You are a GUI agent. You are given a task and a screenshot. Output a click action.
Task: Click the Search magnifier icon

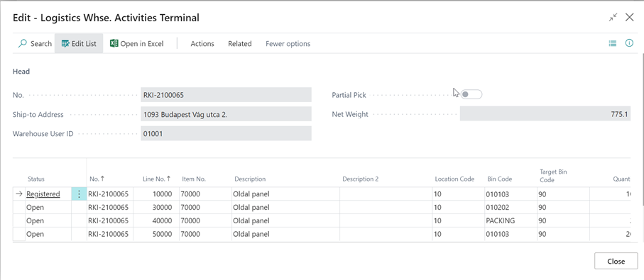click(x=23, y=43)
